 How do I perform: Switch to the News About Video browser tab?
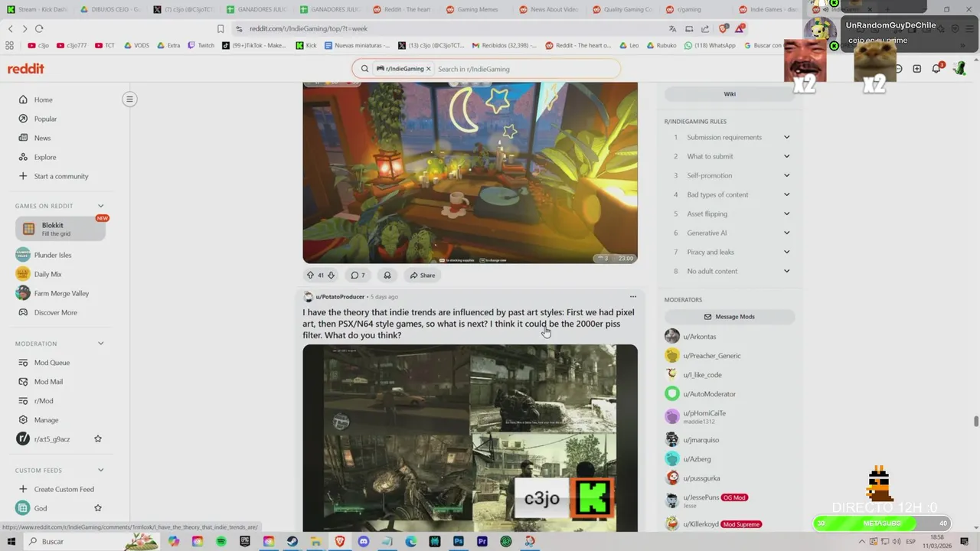(x=550, y=9)
